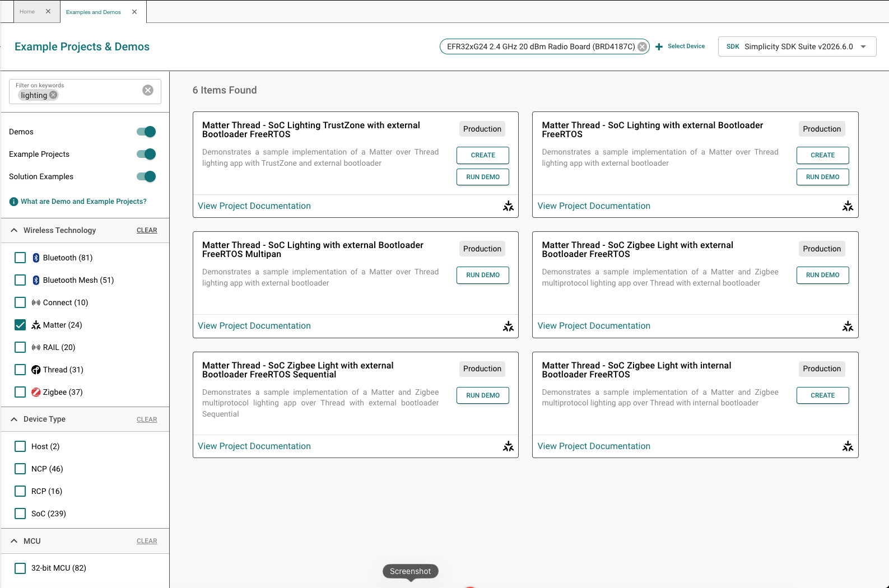Remove the EFR32xG24 Radio Board device chip

coord(643,46)
